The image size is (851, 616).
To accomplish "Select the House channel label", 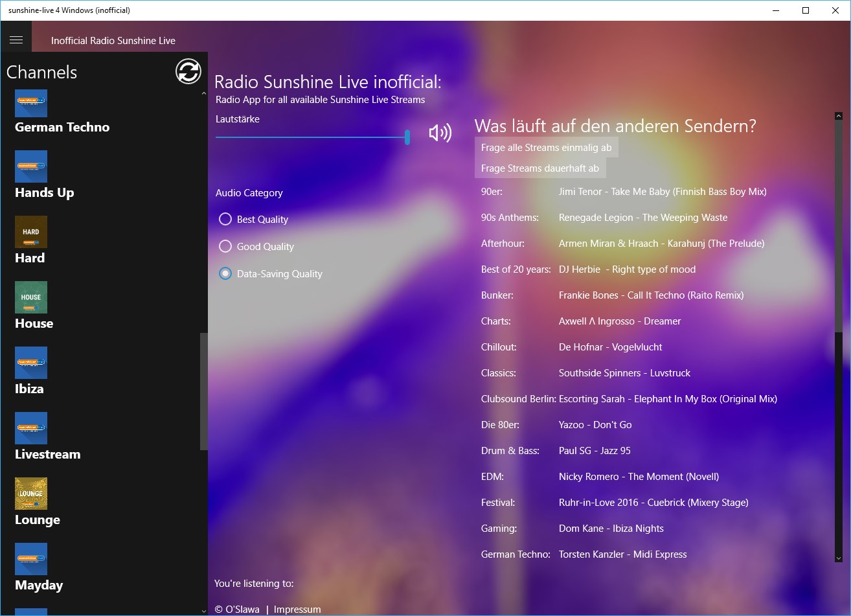I will click(34, 323).
